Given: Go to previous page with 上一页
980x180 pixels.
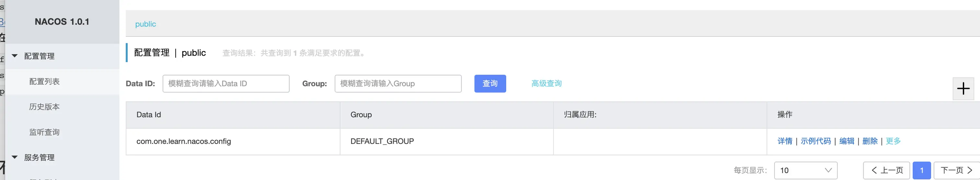Looking at the screenshot, I should click(886, 170).
